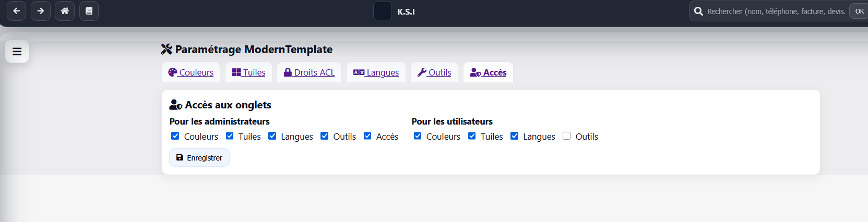Open the Outils tab
This screenshot has height=222, width=868.
434,72
